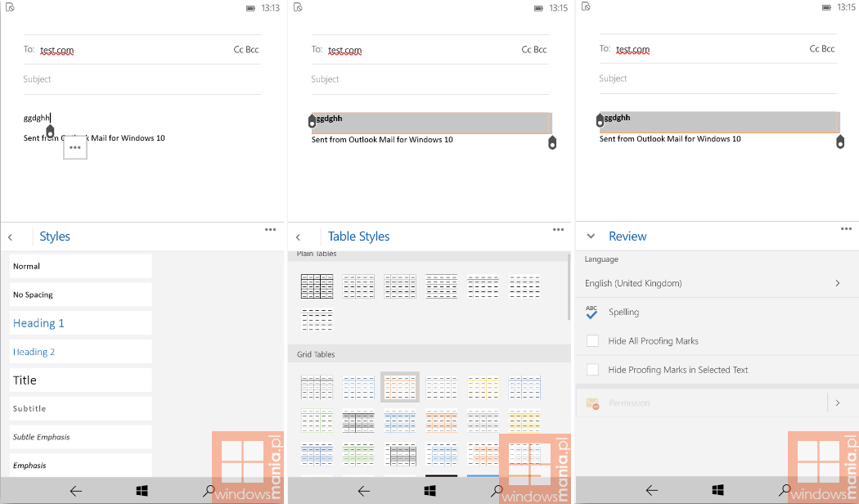Apply the Heading 1 style
This screenshot has width=859, height=504.
point(80,323)
